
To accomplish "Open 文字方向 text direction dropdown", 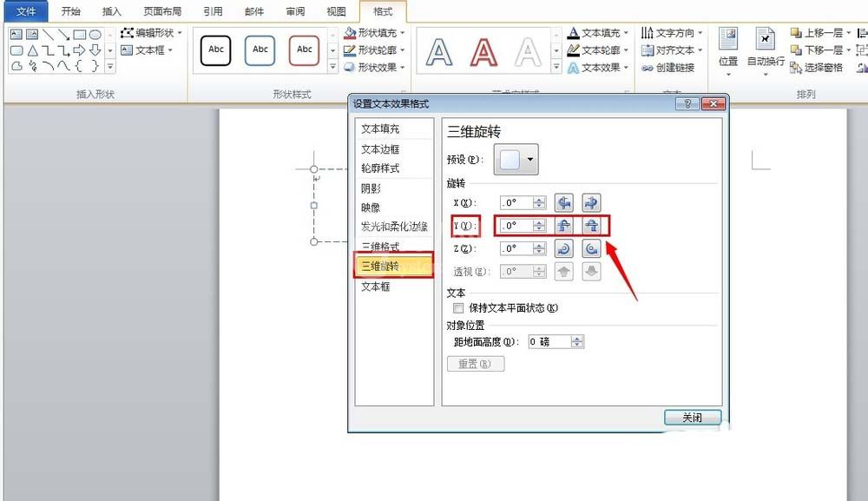I will tap(672, 33).
